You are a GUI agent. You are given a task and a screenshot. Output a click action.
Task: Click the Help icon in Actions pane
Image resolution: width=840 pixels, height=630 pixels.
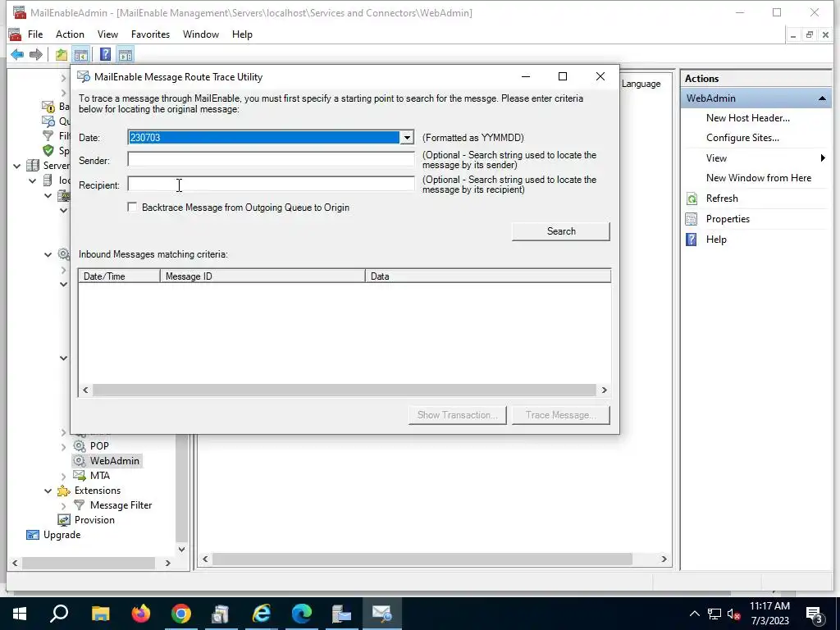pos(692,240)
